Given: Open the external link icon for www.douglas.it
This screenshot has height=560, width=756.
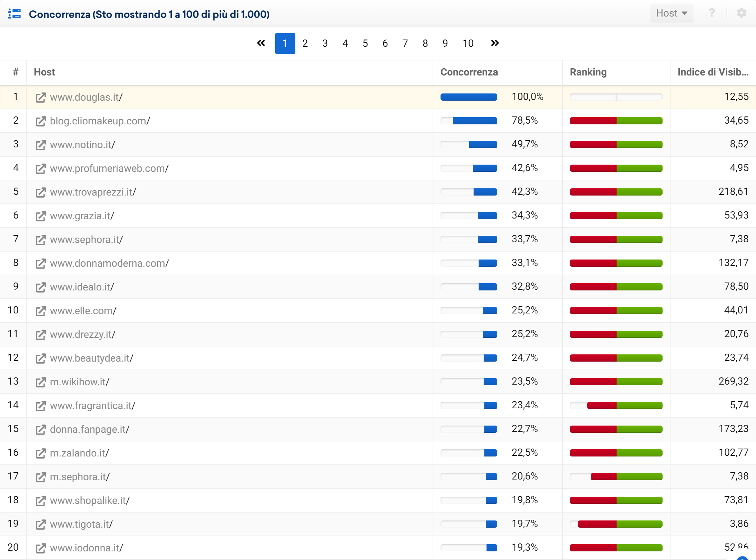Looking at the screenshot, I should [x=41, y=97].
